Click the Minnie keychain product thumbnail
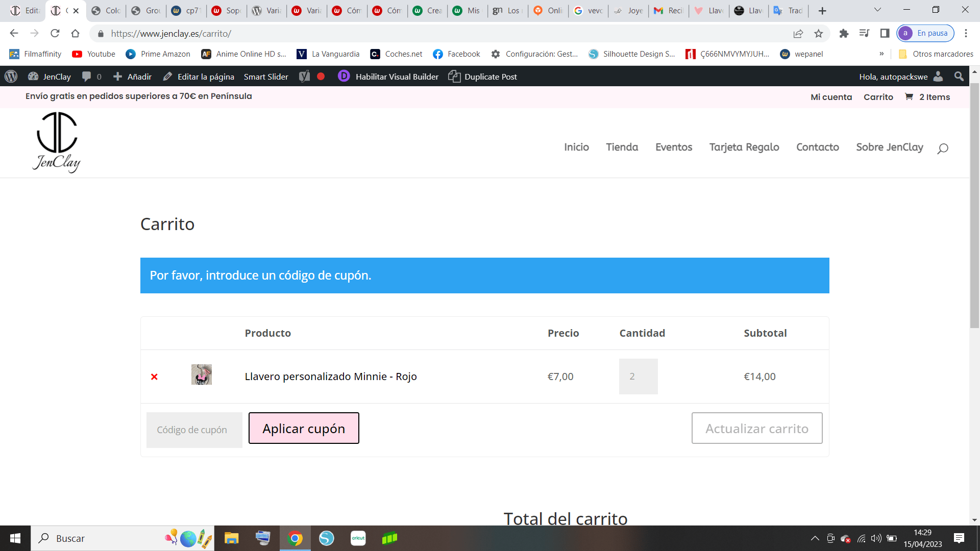Viewport: 980px width, 551px height. point(202,374)
